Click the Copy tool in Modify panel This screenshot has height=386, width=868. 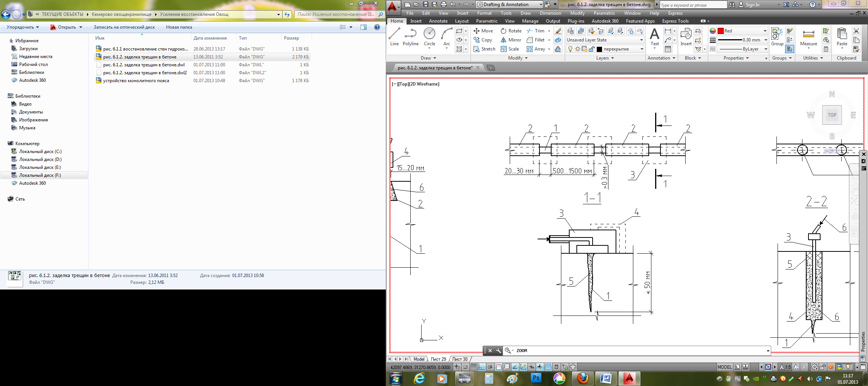tap(483, 40)
